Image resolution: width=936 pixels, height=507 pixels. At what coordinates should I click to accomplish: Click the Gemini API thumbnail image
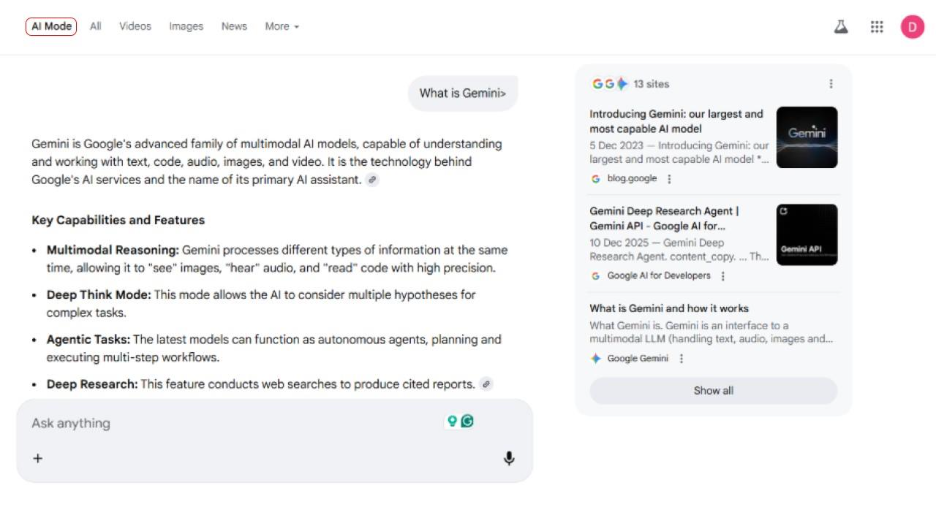pos(806,235)
